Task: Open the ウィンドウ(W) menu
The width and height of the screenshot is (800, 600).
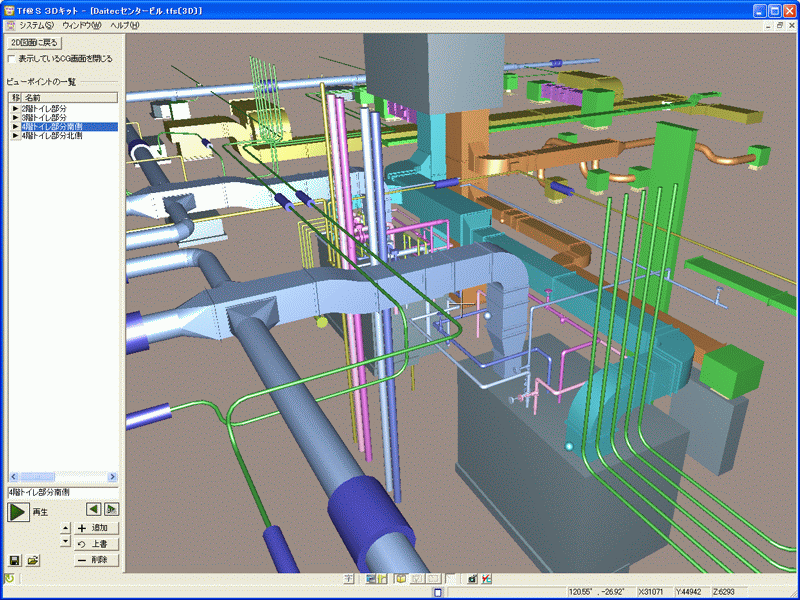Action: point(82,25)
